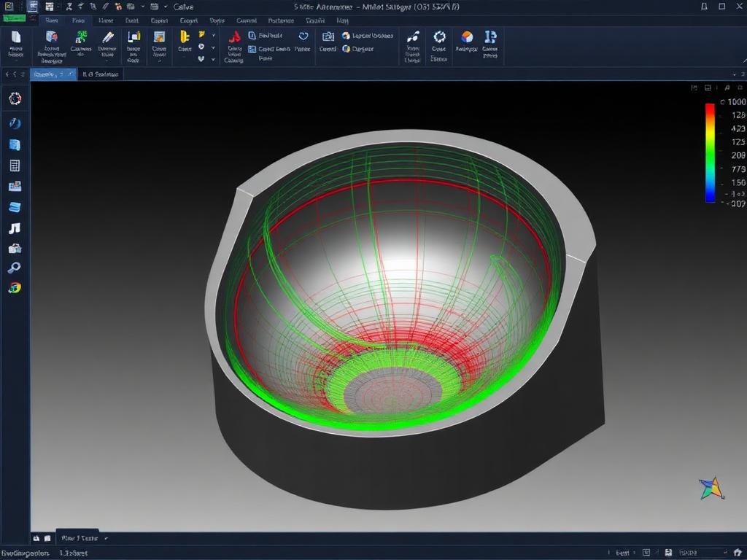This screenshot has height=560, width=747.
Task: Click the connected white nodes ribbon icon
Action: coord(413,36)
